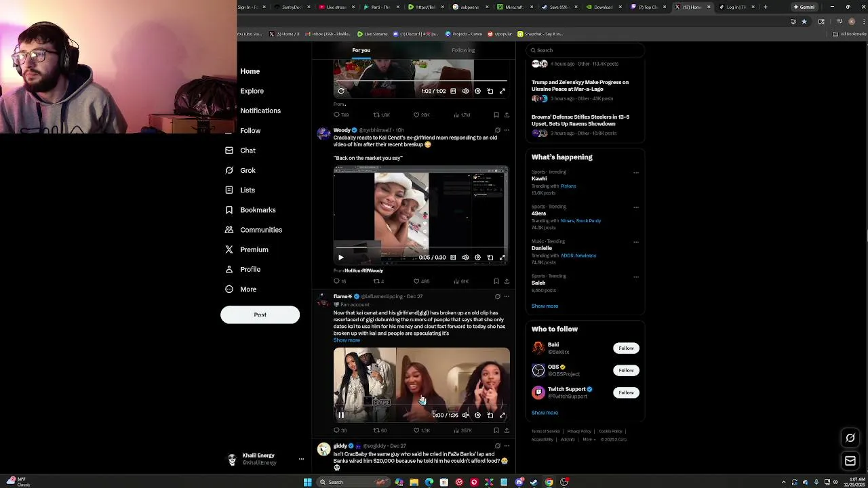The width and height of the screenshot is (868, 488).
Task: Open Grok explain icon on Woody's post
Action: click(497, 130)
